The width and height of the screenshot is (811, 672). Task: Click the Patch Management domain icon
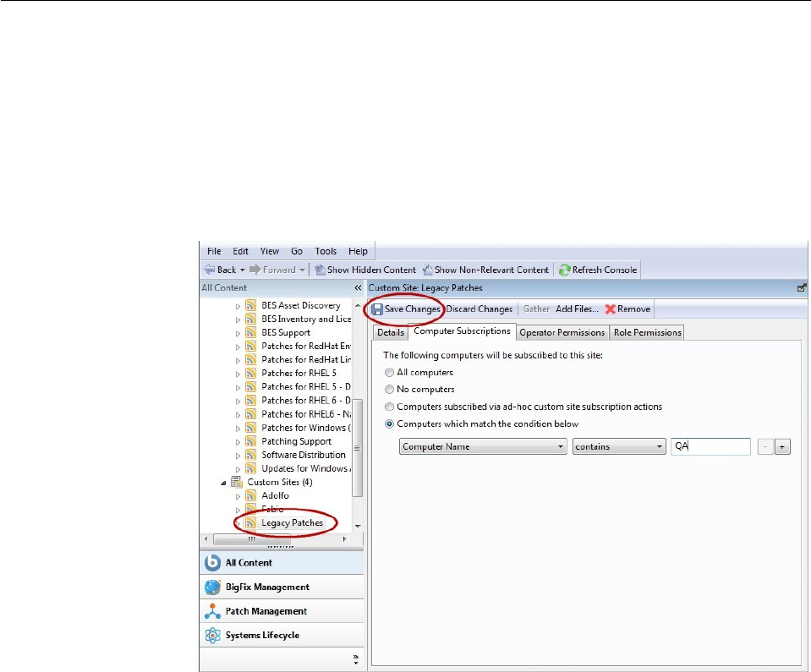[x=212, y=611]
